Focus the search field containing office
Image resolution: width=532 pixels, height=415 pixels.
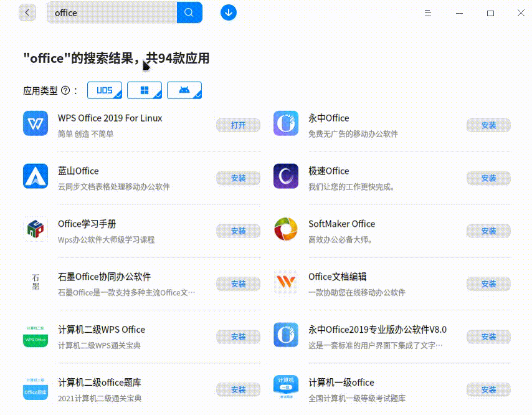click(x=112, y=12)
